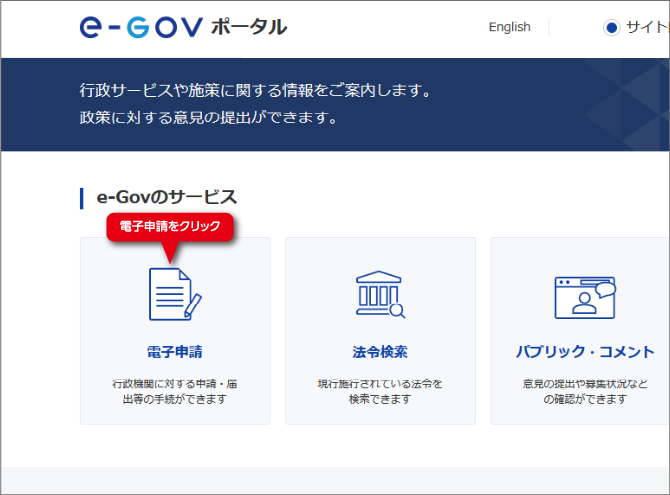
Task: Click the 行政サービスや施策 banner line
Action: click(x=255, y=91)
